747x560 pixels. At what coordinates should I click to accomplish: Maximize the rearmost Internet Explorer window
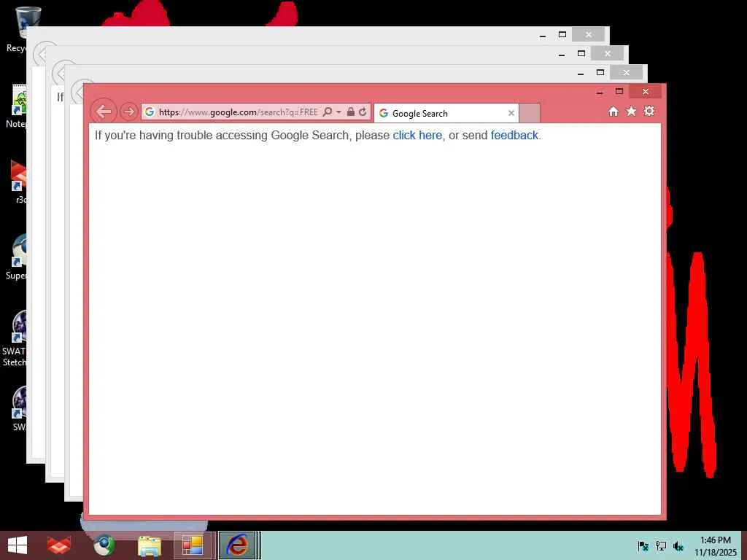coord(562,35)
